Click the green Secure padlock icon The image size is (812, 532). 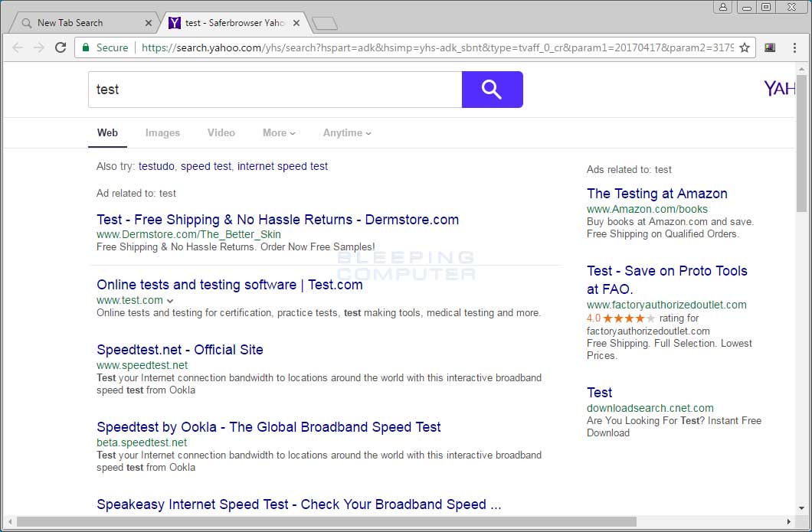pyautogui.click(x=86, y=47)
